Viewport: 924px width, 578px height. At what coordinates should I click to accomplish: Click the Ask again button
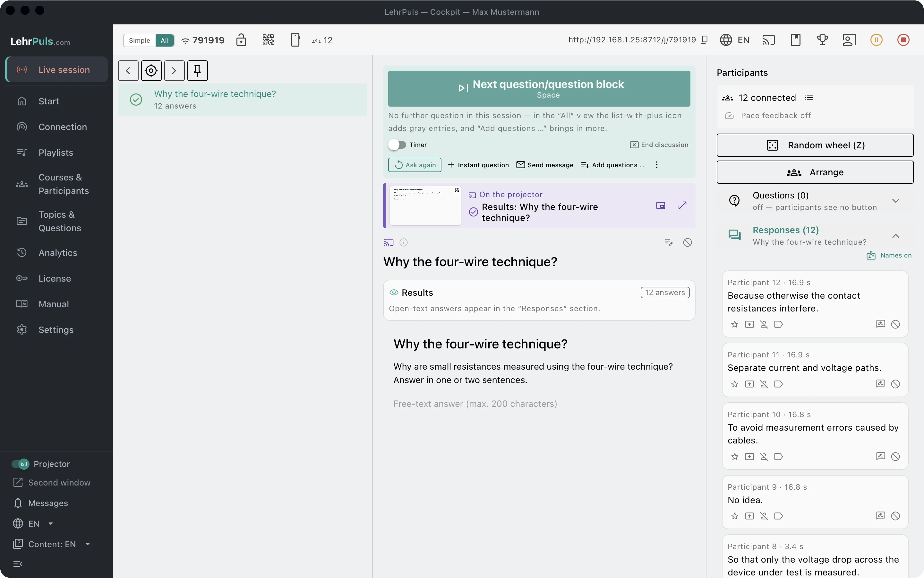[x=415, y=165]
